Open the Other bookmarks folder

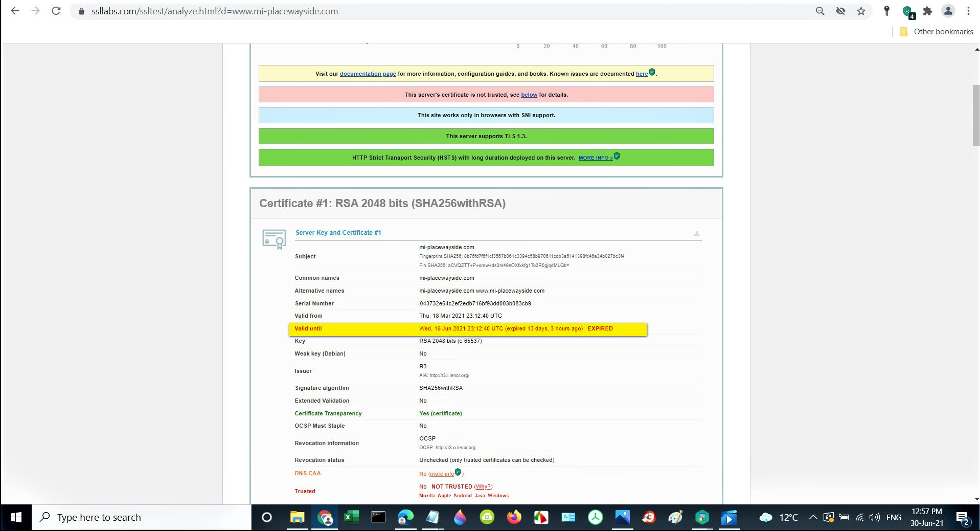[x=936, y=32]
